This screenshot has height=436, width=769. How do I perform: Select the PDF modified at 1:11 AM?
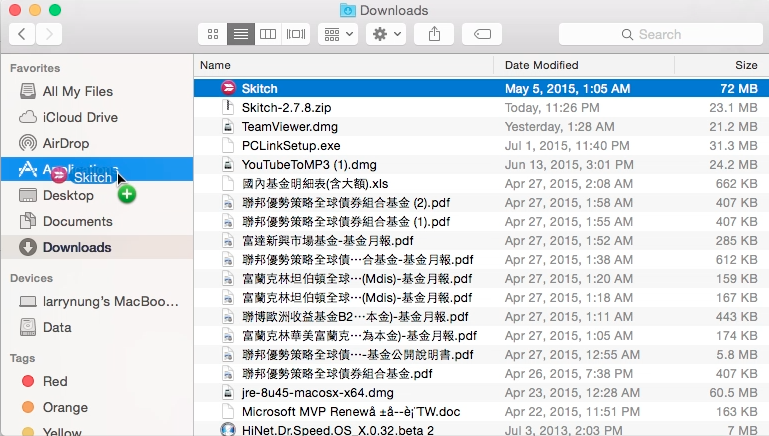click(482, 317)
